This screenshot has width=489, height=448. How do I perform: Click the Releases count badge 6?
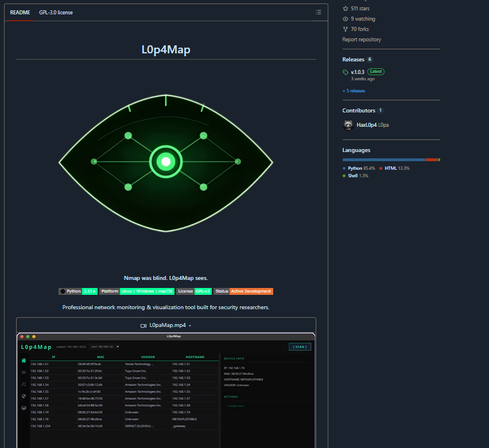[370, 59]
